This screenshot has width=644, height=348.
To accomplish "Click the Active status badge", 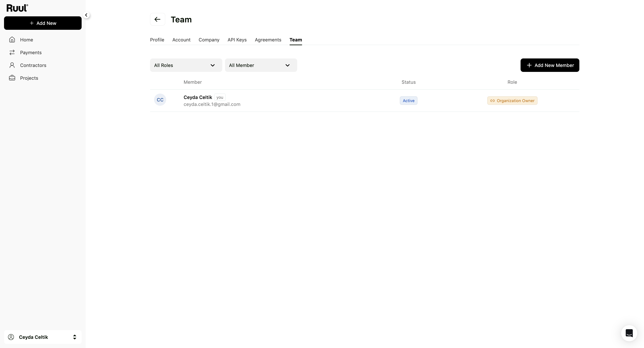I will click(x=409, y=101).
